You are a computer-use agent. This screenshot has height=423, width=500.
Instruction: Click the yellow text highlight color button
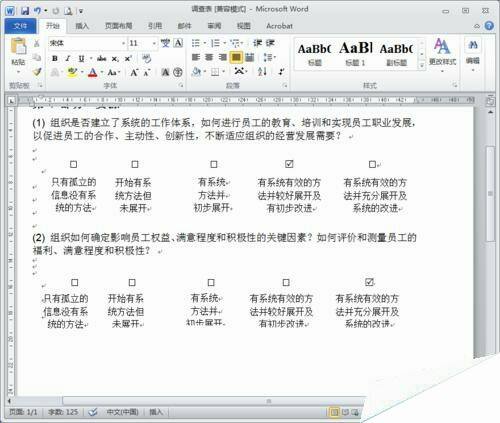[x=72, y=72]
